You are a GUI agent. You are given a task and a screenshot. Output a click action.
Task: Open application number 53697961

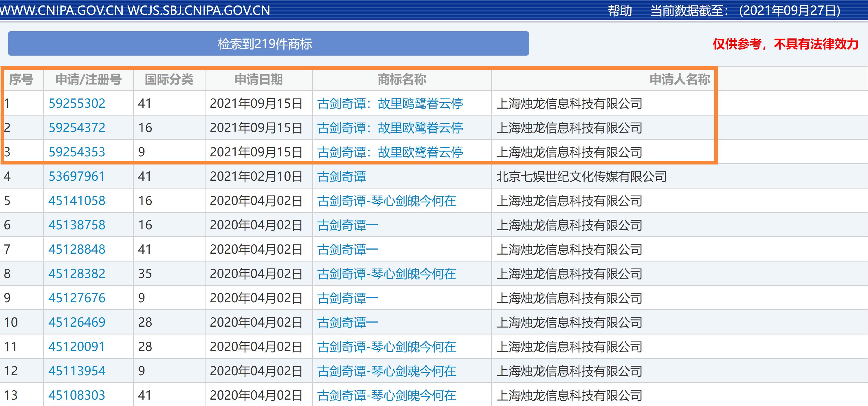point(77,176)
